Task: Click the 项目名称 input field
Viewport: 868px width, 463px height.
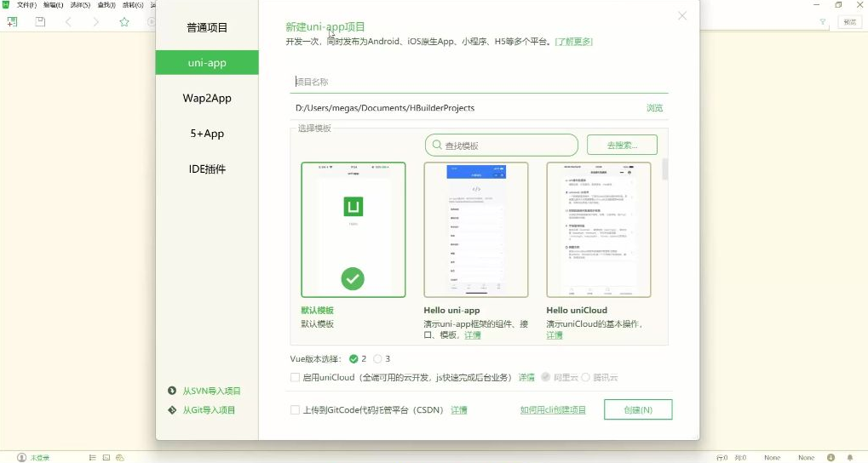Action: (x=479, y=82)
